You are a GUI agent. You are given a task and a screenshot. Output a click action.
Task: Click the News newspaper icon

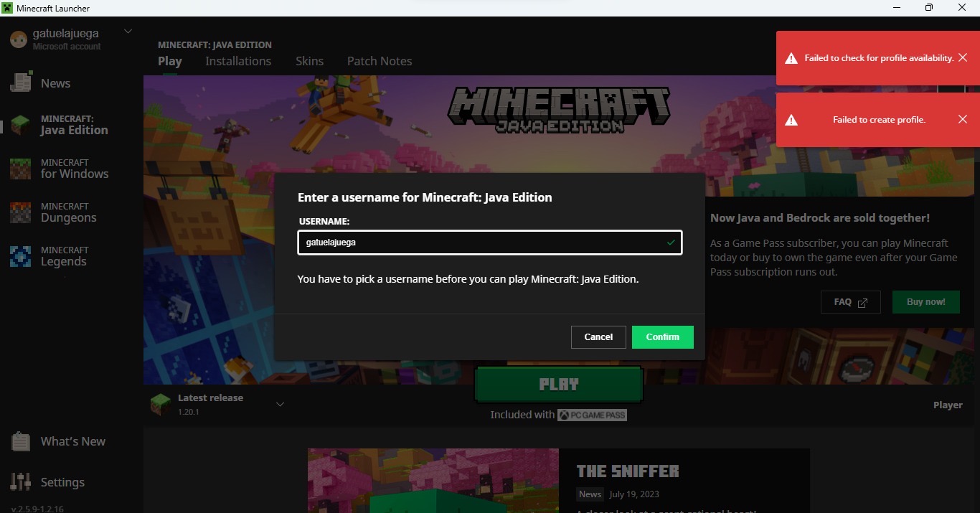coord(21,82)
